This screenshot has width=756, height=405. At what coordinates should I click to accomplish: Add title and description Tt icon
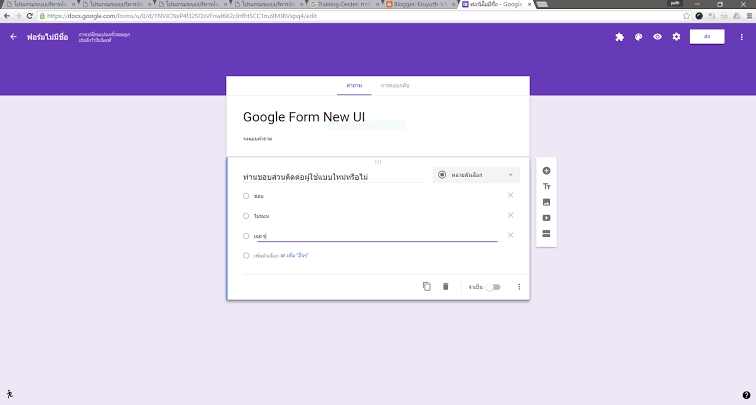point(546,186)
